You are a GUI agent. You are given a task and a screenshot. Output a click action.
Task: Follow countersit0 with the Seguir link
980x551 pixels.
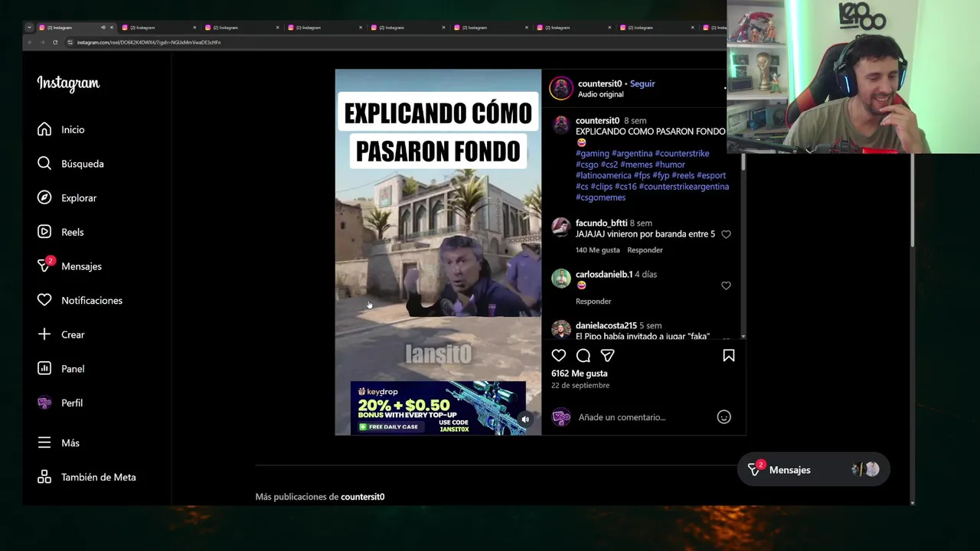(x=642, y=83)
